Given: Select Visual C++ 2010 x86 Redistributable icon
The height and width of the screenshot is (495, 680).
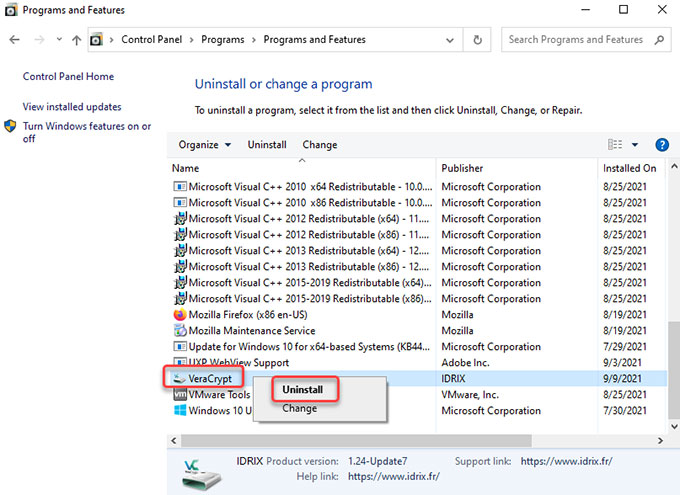Looking at the screenshot, I should tap(180, 203).
